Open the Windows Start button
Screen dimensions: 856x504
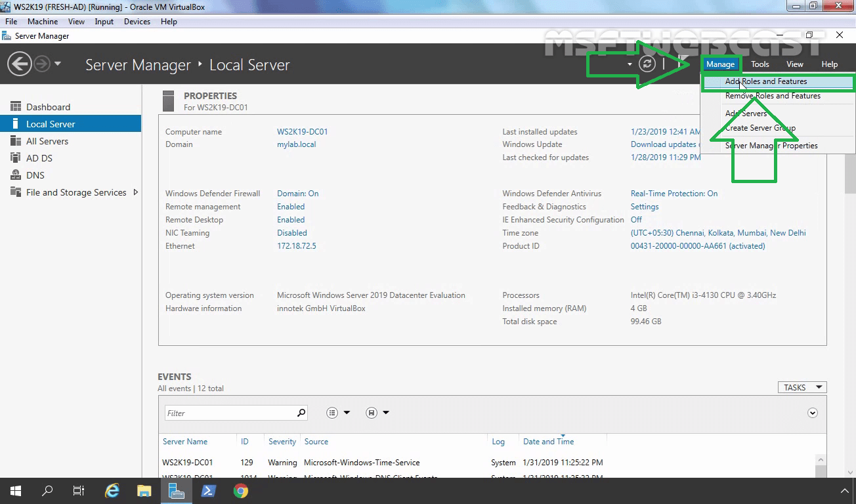[16, 491]
